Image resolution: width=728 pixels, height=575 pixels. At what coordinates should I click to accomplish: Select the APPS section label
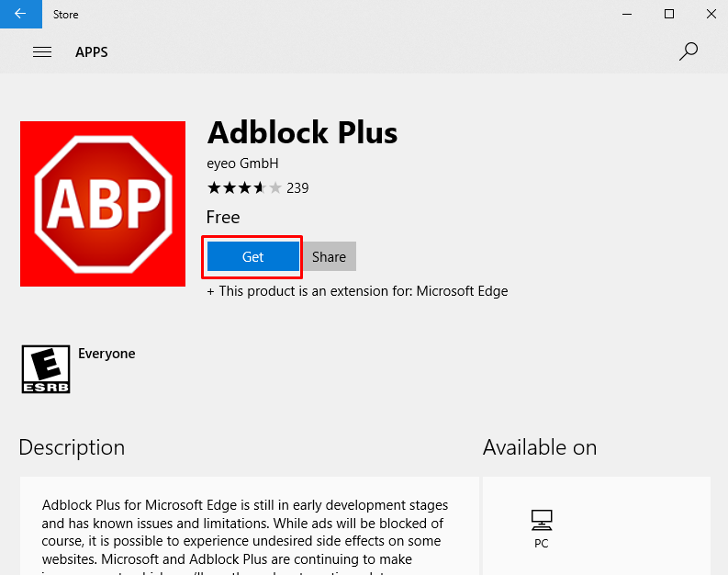92,52
